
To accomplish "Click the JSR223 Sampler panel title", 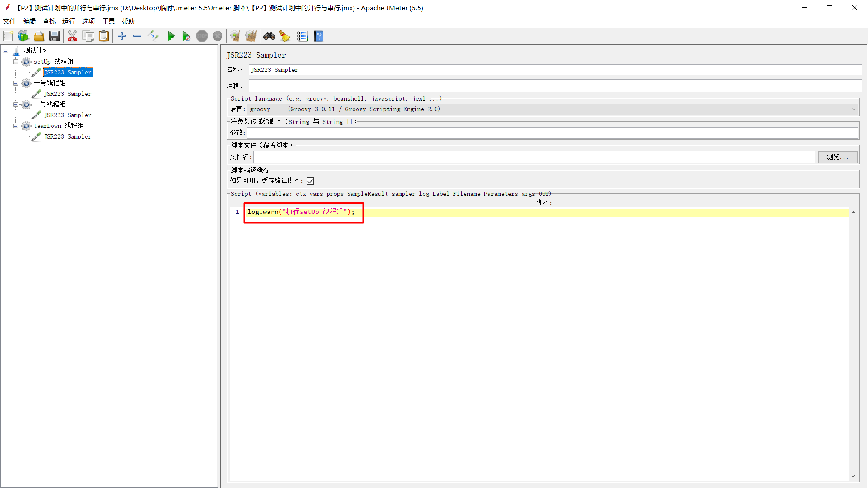I will point(256,55).
